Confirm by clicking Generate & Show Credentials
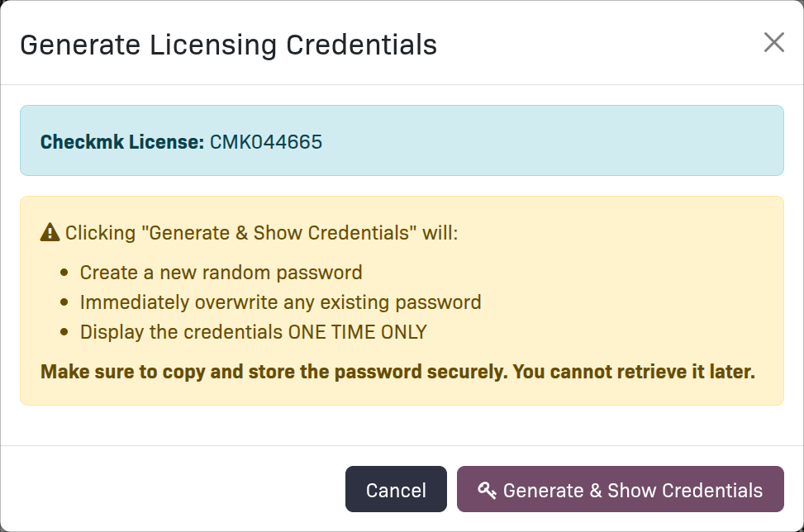 (621, 489)
